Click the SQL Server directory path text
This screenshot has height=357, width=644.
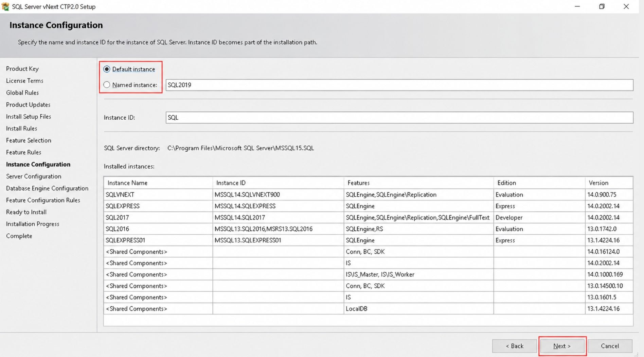click(240, 148)
